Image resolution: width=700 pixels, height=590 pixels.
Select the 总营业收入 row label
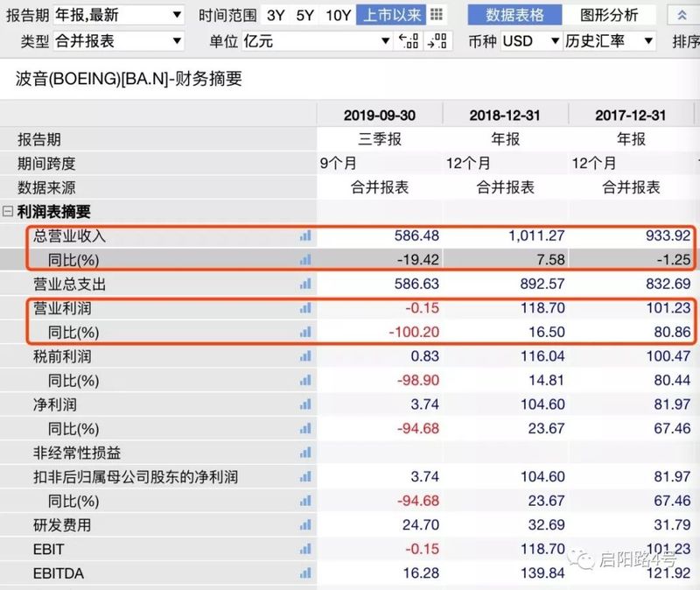coord(69,235)
